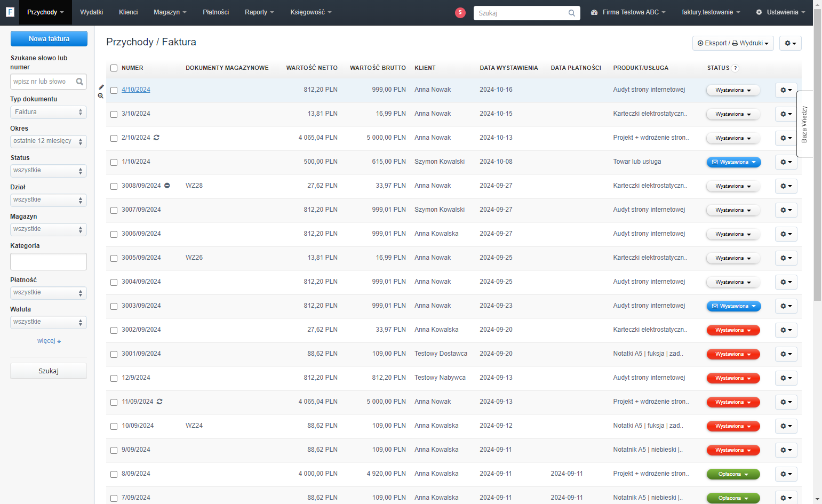Open the Magazyn menu

click(x=170, y=12)
